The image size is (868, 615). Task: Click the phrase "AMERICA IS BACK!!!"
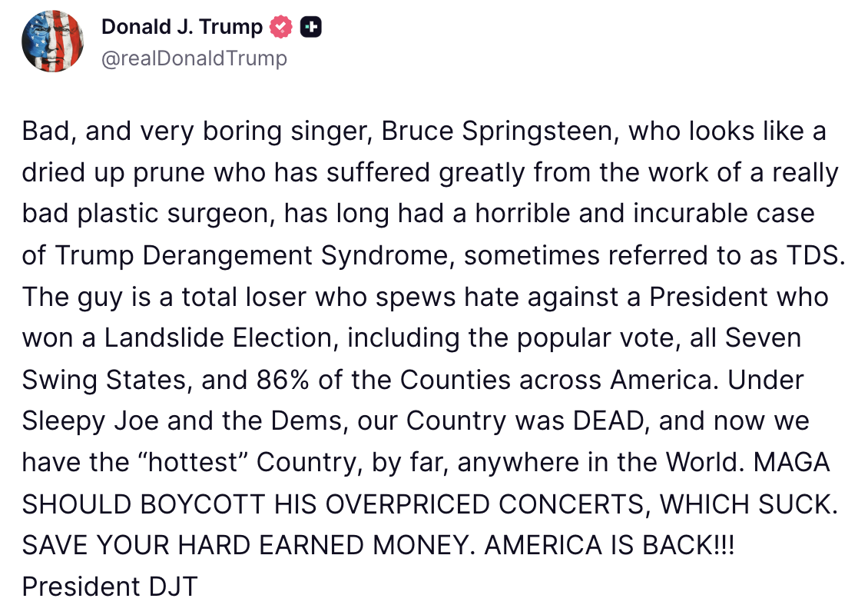pyautogui.click(x=609, y=546)
